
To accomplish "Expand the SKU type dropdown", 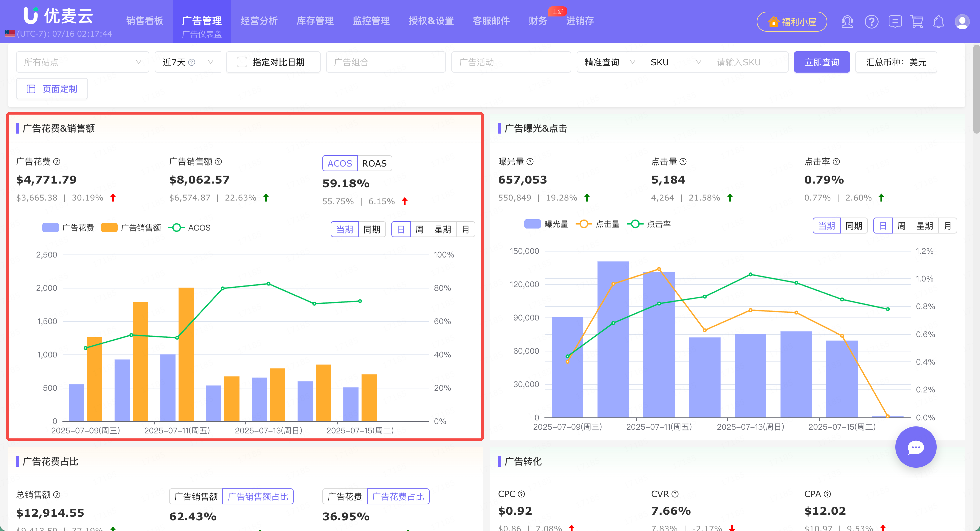I will [x=676, y=62].
